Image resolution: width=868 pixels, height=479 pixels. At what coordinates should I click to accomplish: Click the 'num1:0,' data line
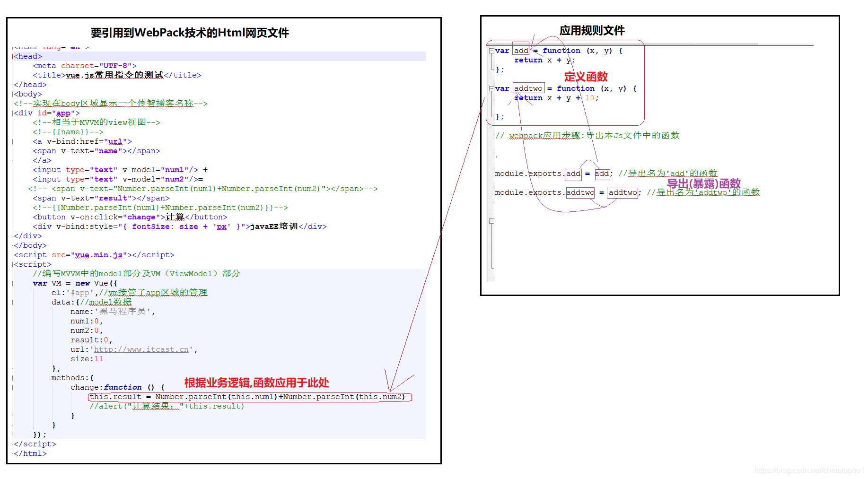[x=87, y=321]
